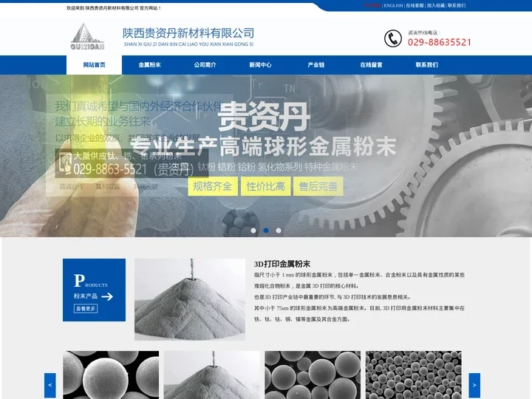Screen dimensions: 532x399
Task: Go to previous product with left arrow
Action: coord(50,386)
